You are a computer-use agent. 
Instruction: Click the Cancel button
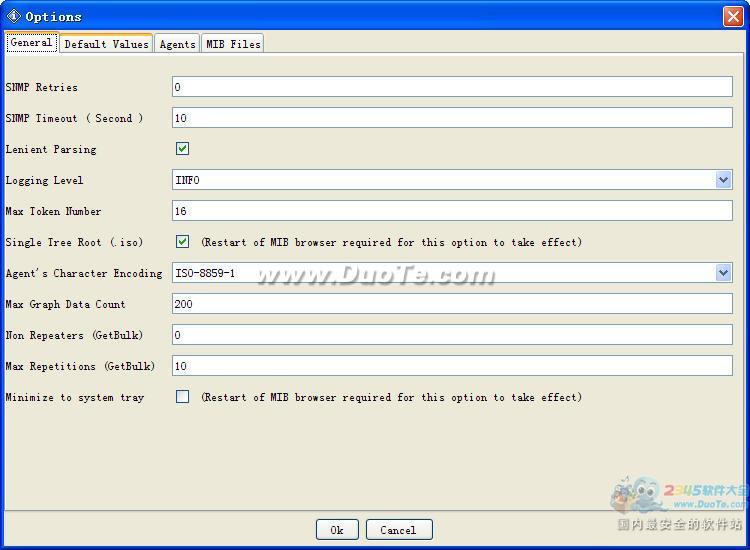[x=399, y=529]
